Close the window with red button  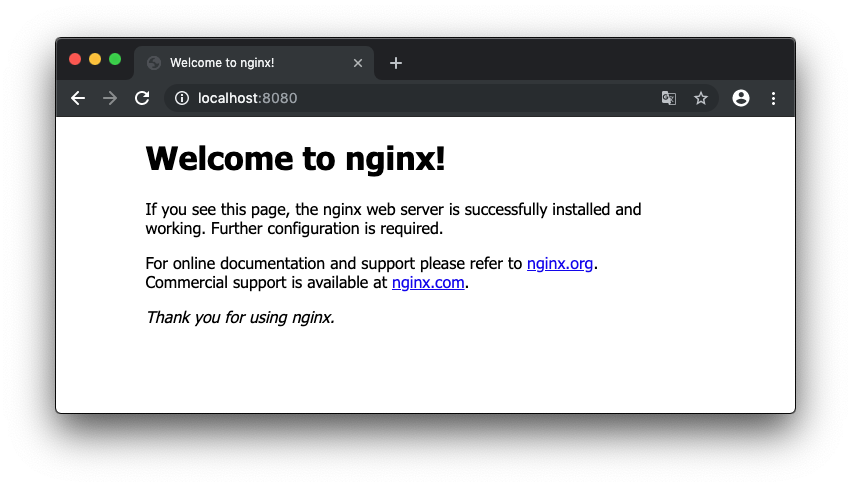click(75, 59)
